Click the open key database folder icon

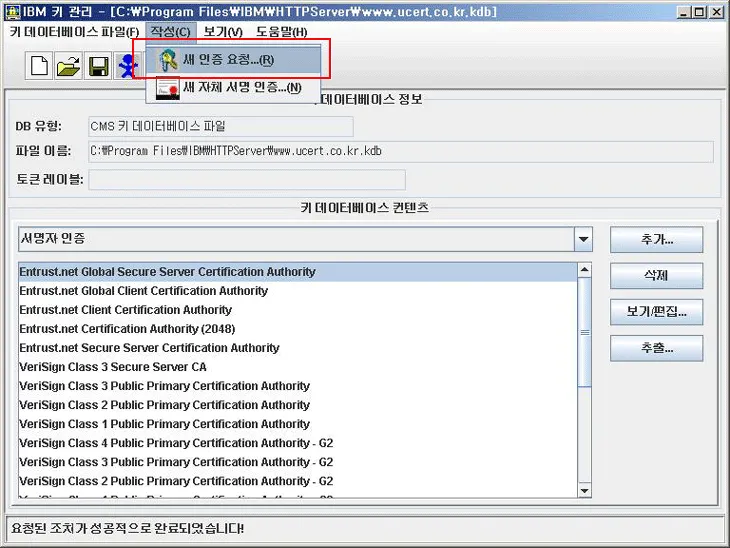68,66
